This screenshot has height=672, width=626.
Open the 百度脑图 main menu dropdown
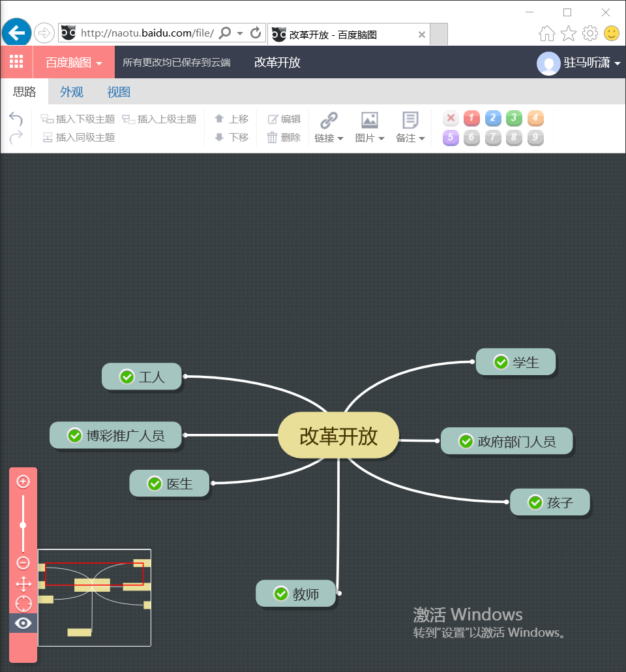pos(74,63)
